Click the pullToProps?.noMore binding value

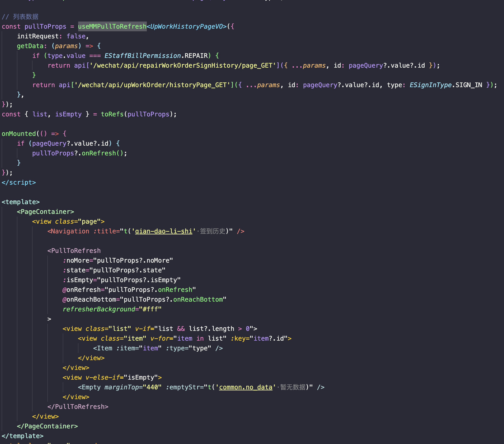coord(133,260)
